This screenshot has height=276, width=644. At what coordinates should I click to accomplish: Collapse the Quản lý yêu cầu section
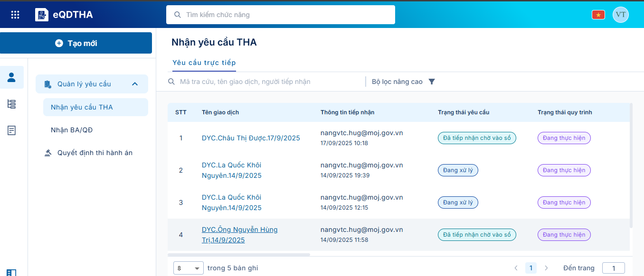[135, 84]
